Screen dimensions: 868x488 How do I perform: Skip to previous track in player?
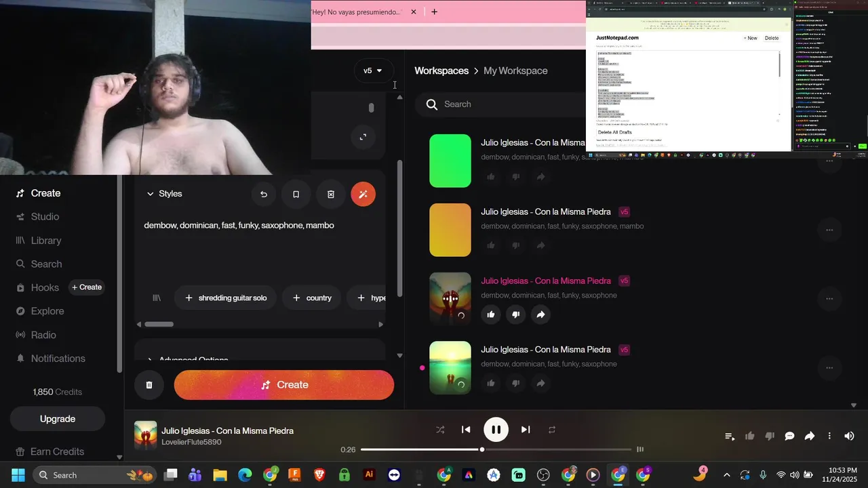coord(466,430)
